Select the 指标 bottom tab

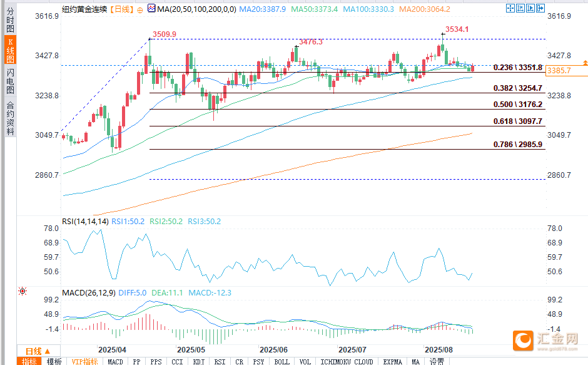29,361
